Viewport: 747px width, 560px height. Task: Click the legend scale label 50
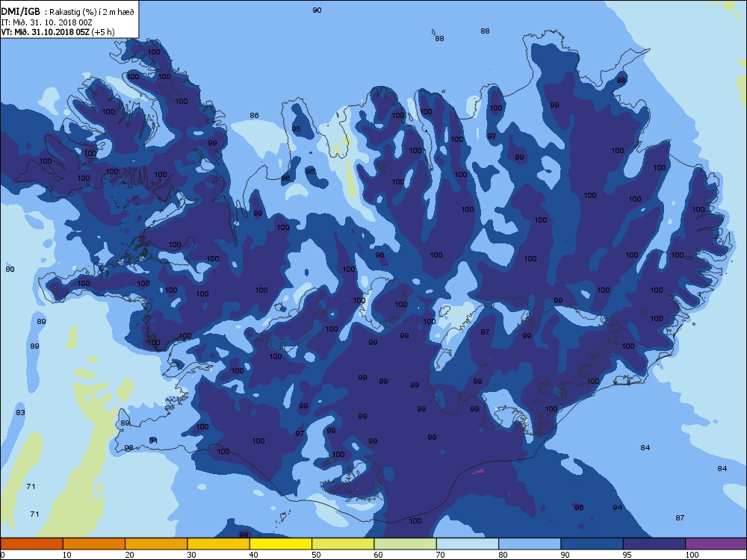coord(316,555)
